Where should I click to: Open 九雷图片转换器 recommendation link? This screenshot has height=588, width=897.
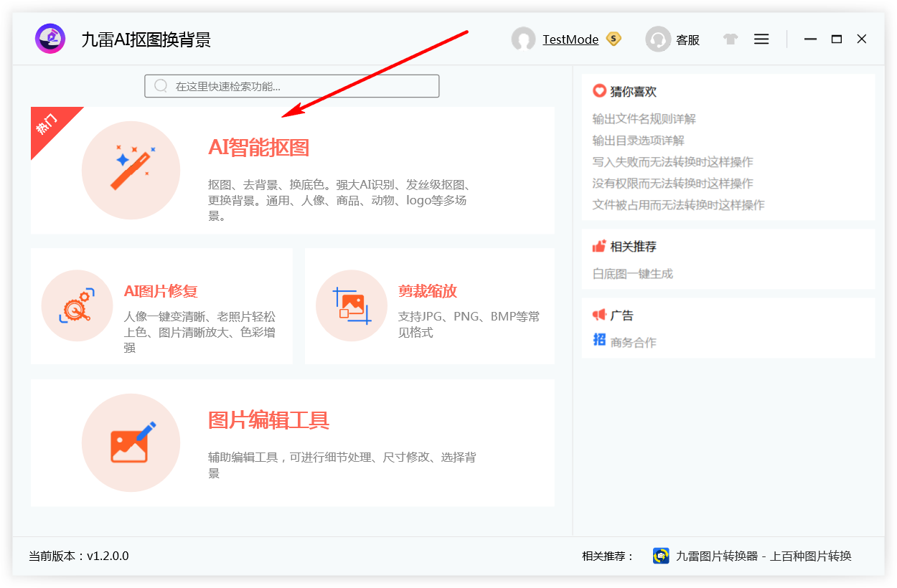click(x=764, y=556)
